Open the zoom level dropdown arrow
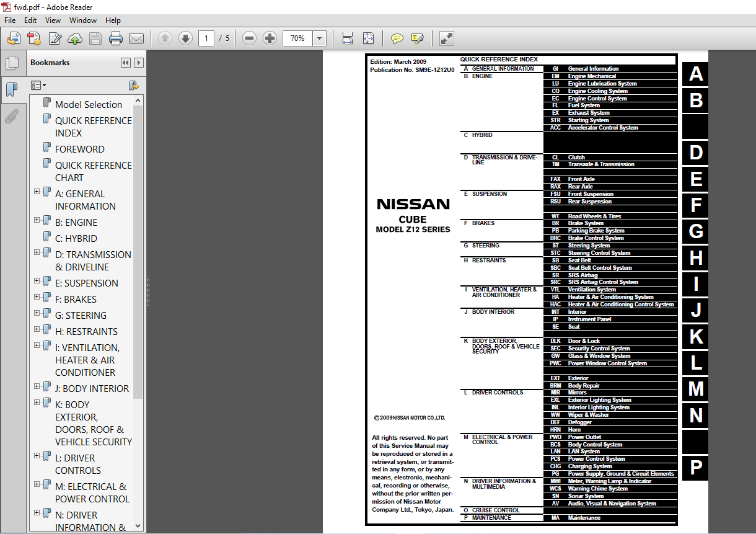This screenshot has height=534, width=756. click(320, 38)
